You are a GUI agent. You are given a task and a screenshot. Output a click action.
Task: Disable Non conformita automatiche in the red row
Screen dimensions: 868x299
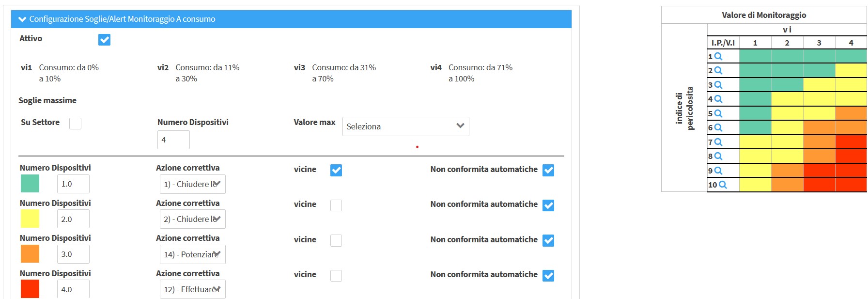click(548, 276)
